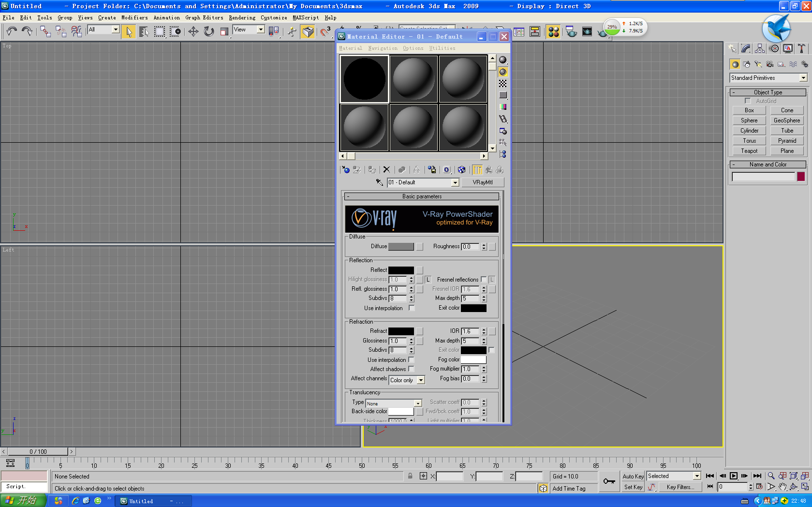812x507 pixels.
Task: Click Pan View hand icon
Action: (782, 487)
